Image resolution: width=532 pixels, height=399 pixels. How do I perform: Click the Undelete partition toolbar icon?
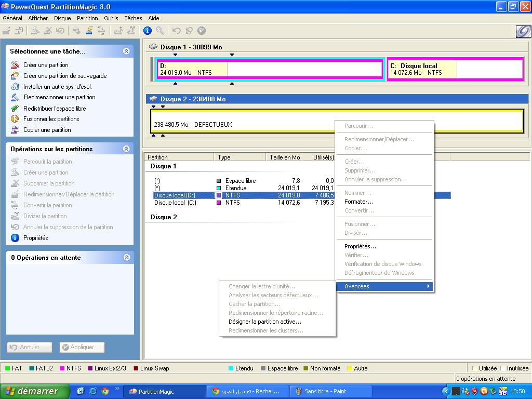pyautogui.click(x=60, y=31)
